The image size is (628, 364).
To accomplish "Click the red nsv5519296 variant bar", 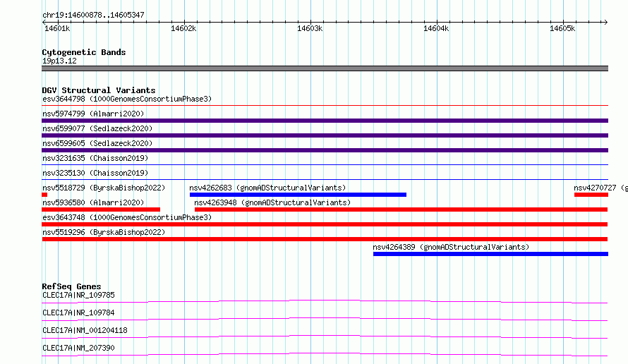I will click(x=325, y=239).
